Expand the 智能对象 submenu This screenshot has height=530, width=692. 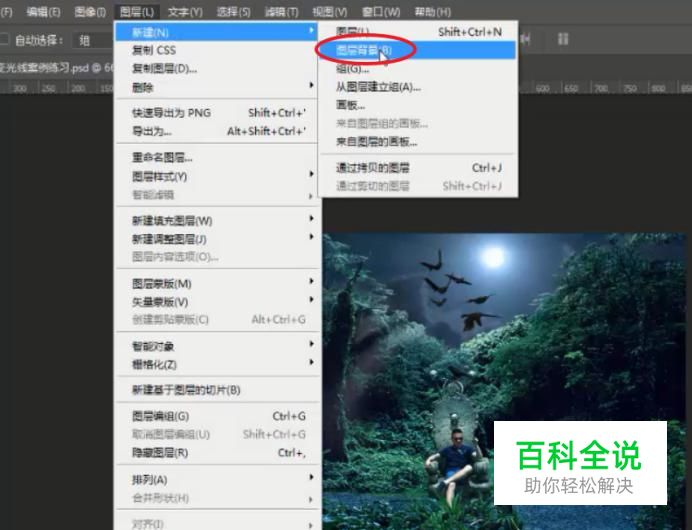(216, 346)
